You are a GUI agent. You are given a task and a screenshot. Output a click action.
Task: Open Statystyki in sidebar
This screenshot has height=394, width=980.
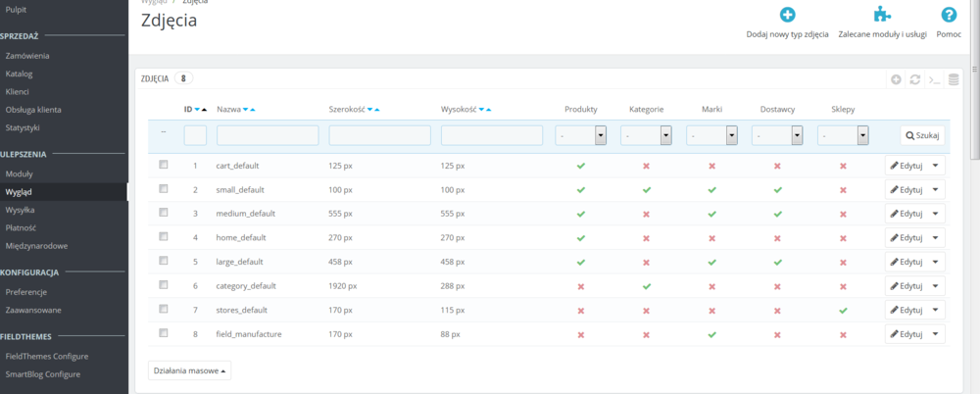(x=23, y=127)
